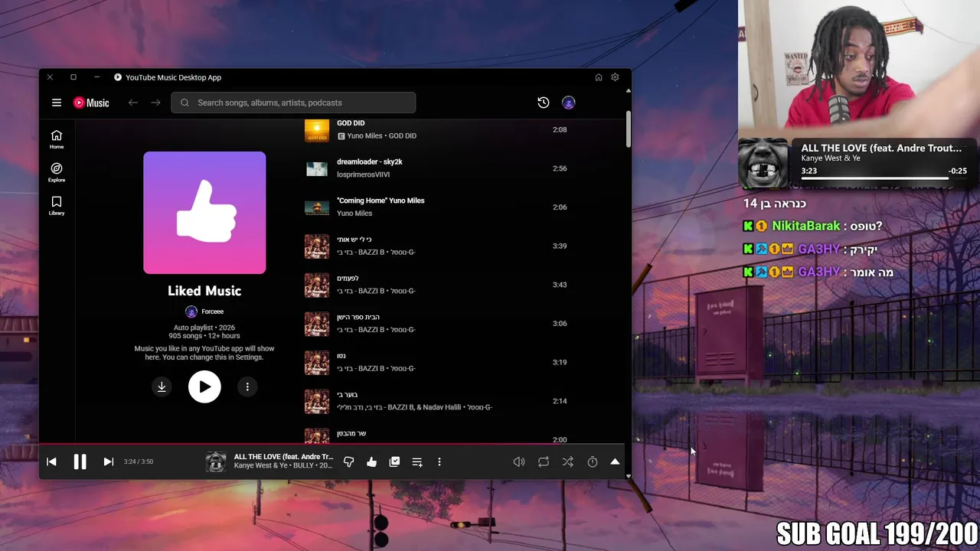Toggle repeat mode
Image resolution: width=980 pixels, height=551 pixels.
[x=544, y=461]
